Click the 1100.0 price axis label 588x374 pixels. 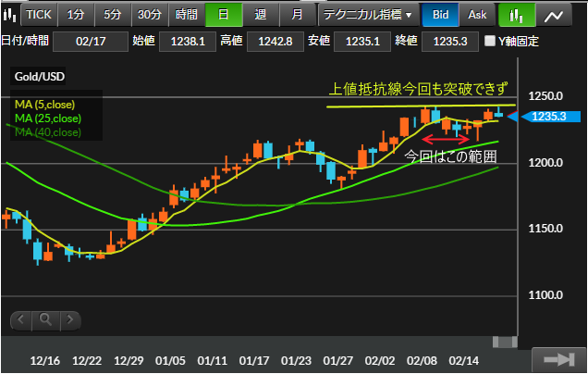click(x=545, y=295)
